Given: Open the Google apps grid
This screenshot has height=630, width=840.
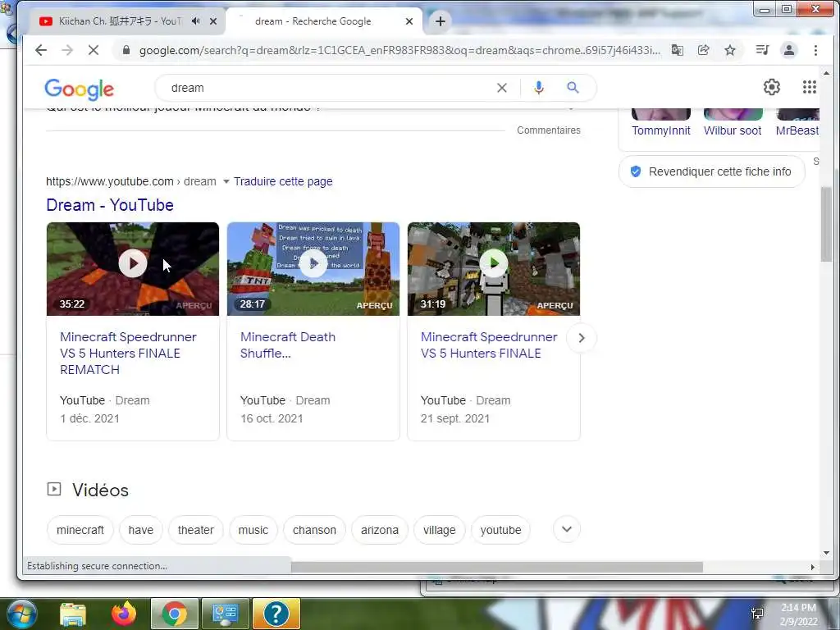Looking at the screenshot, I should pyautogui.click(x=810, y=87).
